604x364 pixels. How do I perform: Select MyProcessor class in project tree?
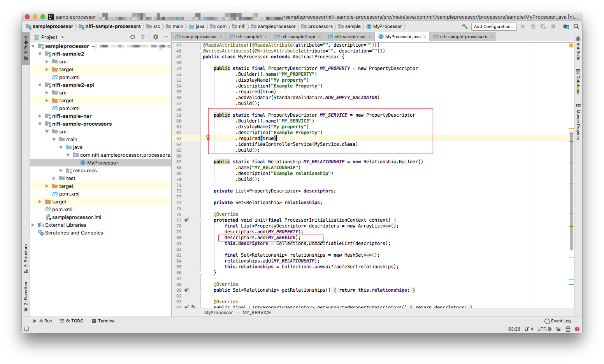pyautogui.click(x=103, y=163)
